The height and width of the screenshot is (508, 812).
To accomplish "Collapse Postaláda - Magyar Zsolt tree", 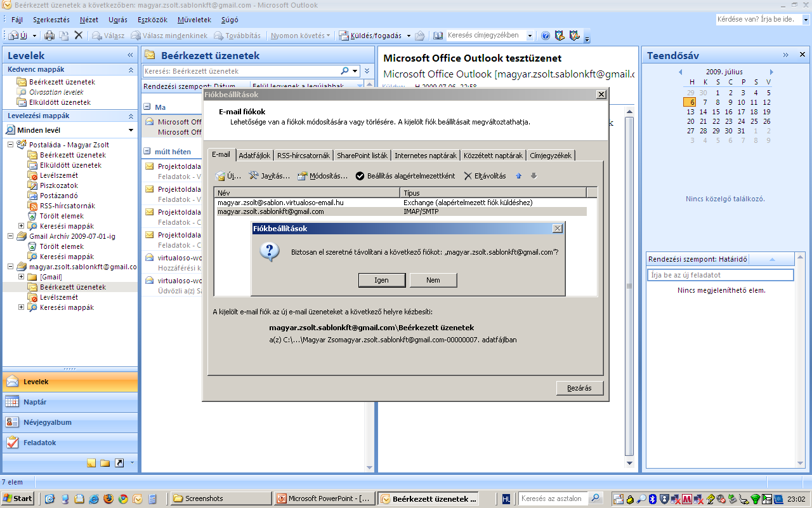I will pyautogui.click(x=11, y=145).
